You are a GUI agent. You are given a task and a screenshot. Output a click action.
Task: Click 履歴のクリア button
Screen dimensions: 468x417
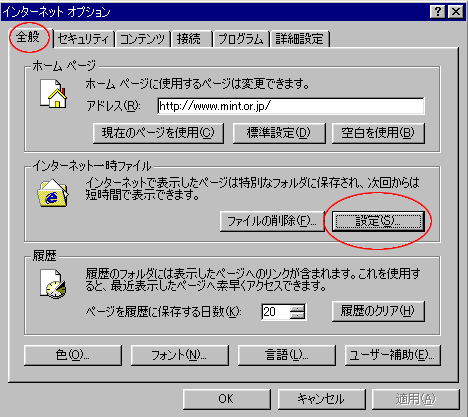(378, 311)
